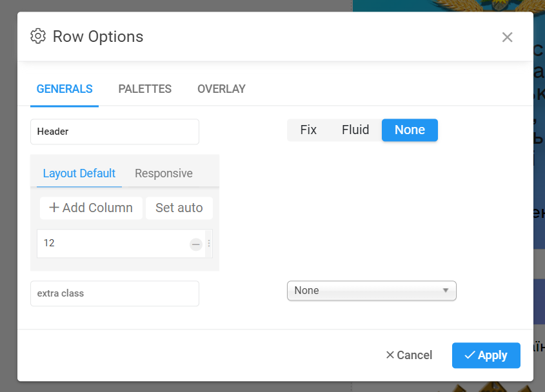Screen dimensions: 545x392
Task: Select the Layout Default sub-tab
Action: [79, 173]
